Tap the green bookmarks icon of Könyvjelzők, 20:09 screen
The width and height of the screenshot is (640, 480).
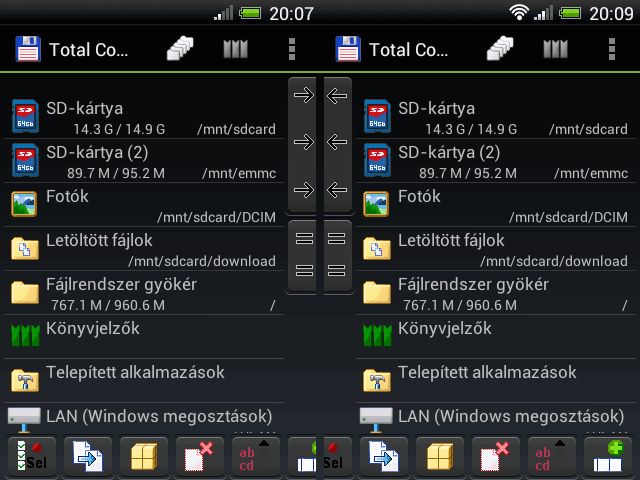pyautogui.click(x=377, y=336)
